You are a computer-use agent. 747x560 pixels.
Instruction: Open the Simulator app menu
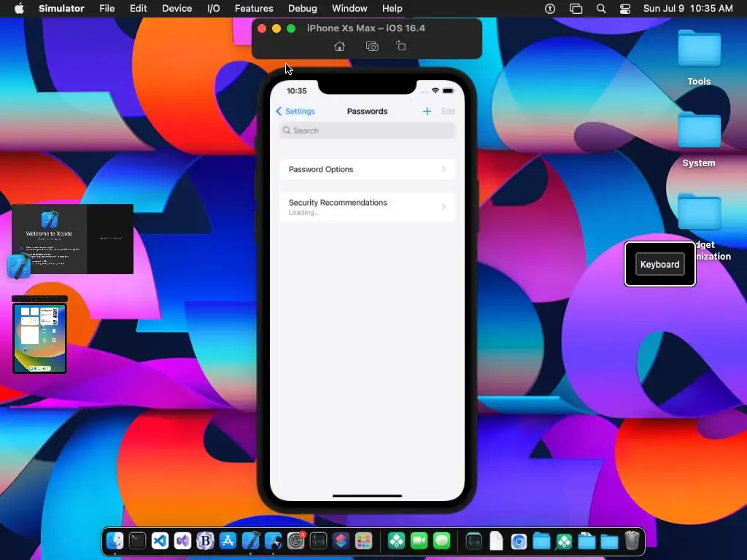(x=61, y=8)
